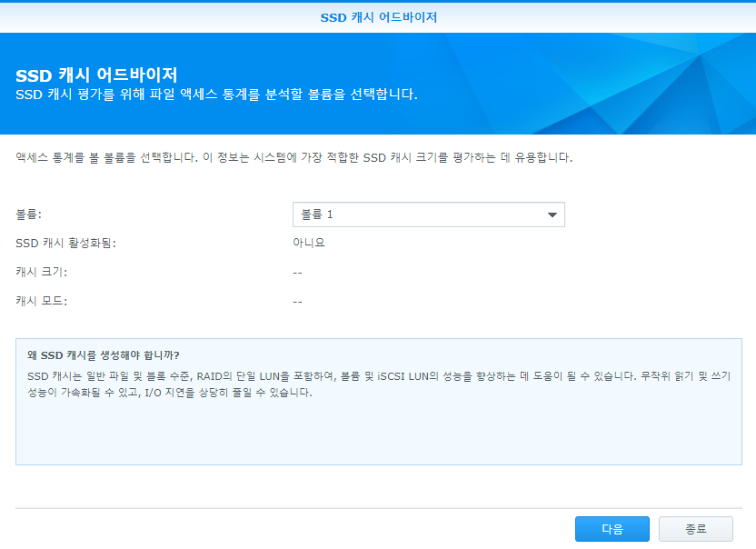Click the '아니요' status value
Viewport: 756px width, 549px height.
pos(309,243)
